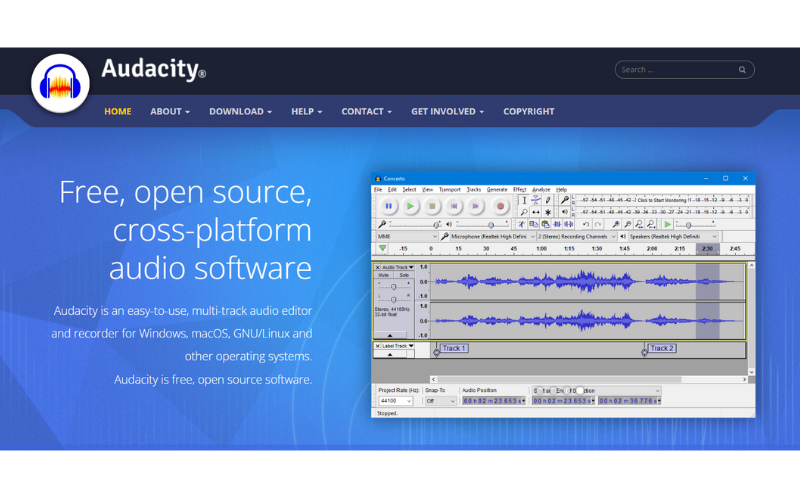Image resolution: width=800 pixels, height=500 pixels.
Task: Open the Recording Channels dropdown
Action: coord(577,237)
